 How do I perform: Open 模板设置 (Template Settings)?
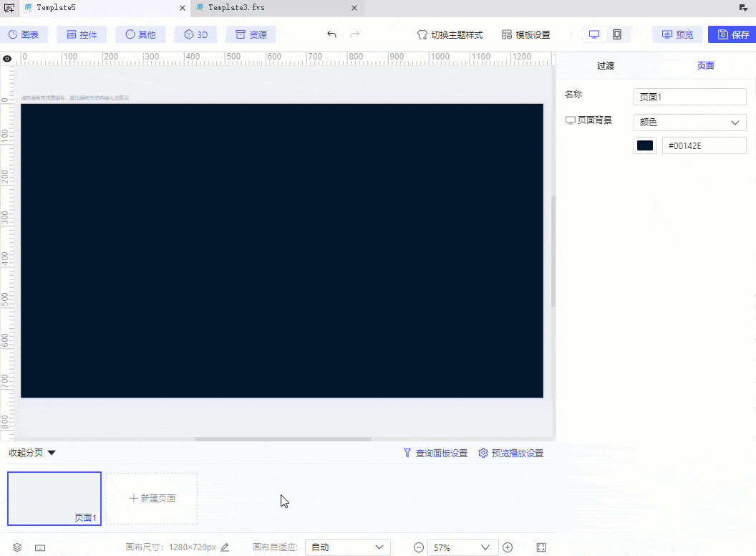(x=527, y=34)
